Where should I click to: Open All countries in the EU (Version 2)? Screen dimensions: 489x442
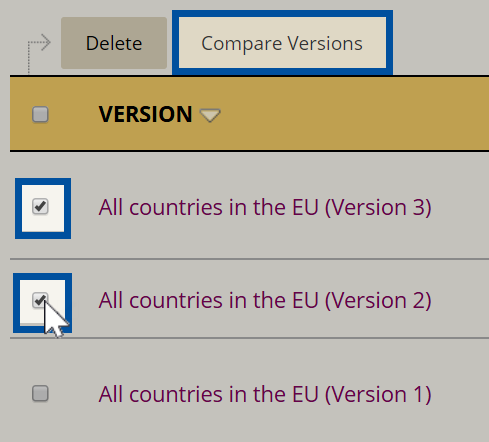265,300
